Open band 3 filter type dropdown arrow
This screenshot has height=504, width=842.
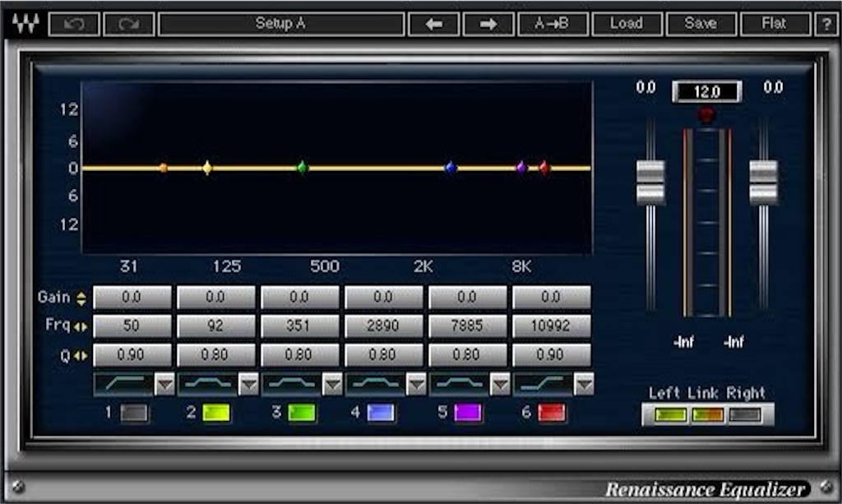pos(332,384)
